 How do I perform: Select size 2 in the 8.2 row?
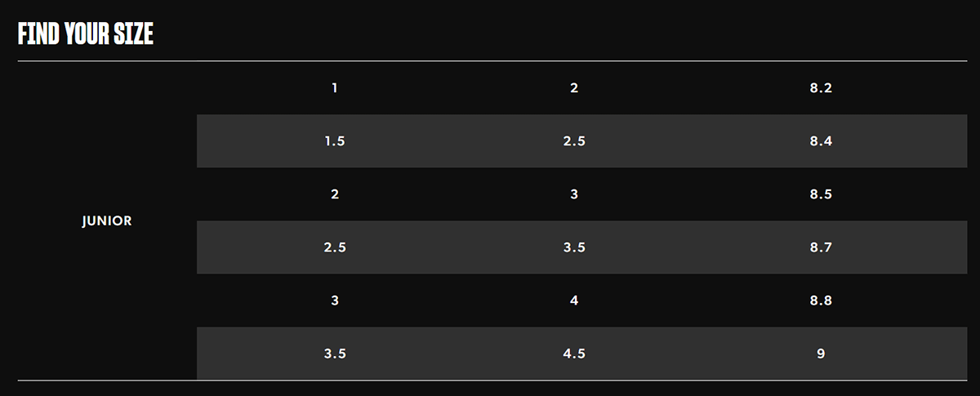click(574, 88)
